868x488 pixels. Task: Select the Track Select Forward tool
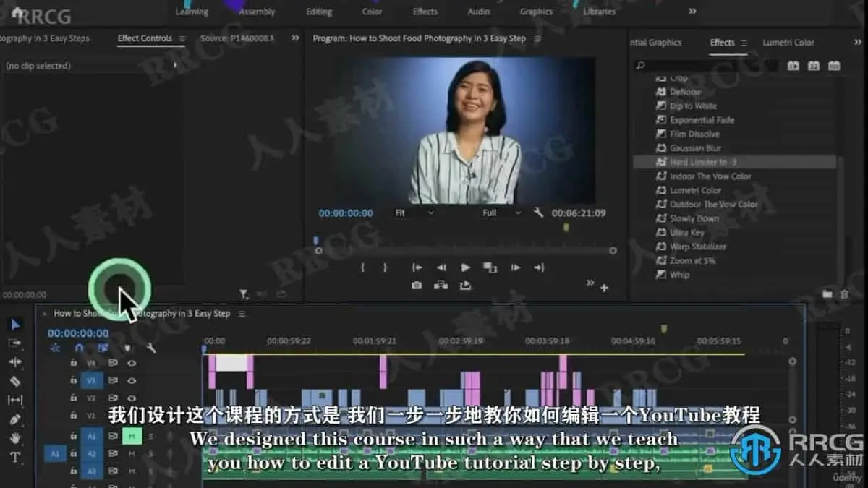tap(15, 343)
